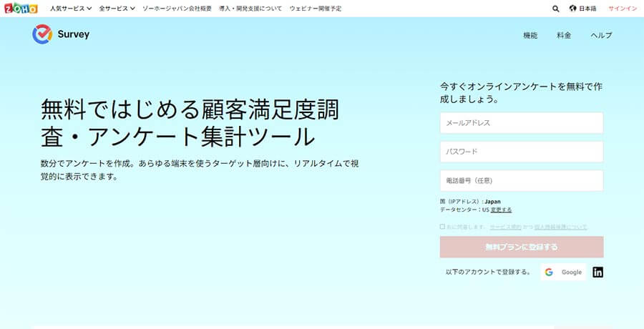Open the ウェビナー開催予定 link
Screen dimensions: 644x329
316,9
